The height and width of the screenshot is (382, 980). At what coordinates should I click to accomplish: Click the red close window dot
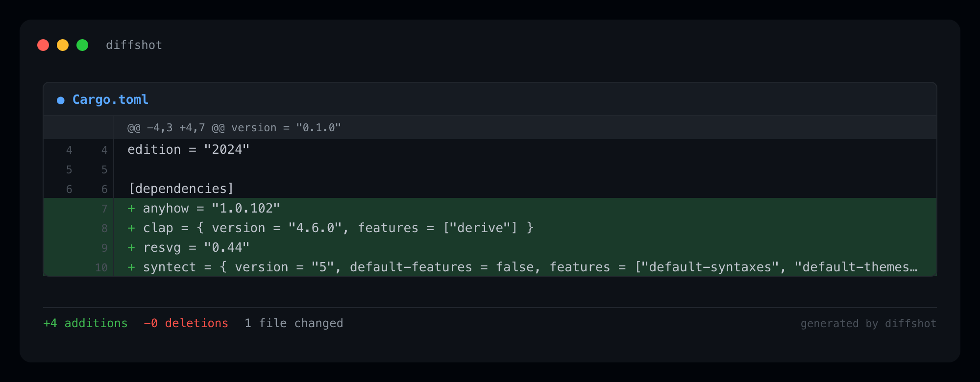pyautogui.click(x=43, y=45)
